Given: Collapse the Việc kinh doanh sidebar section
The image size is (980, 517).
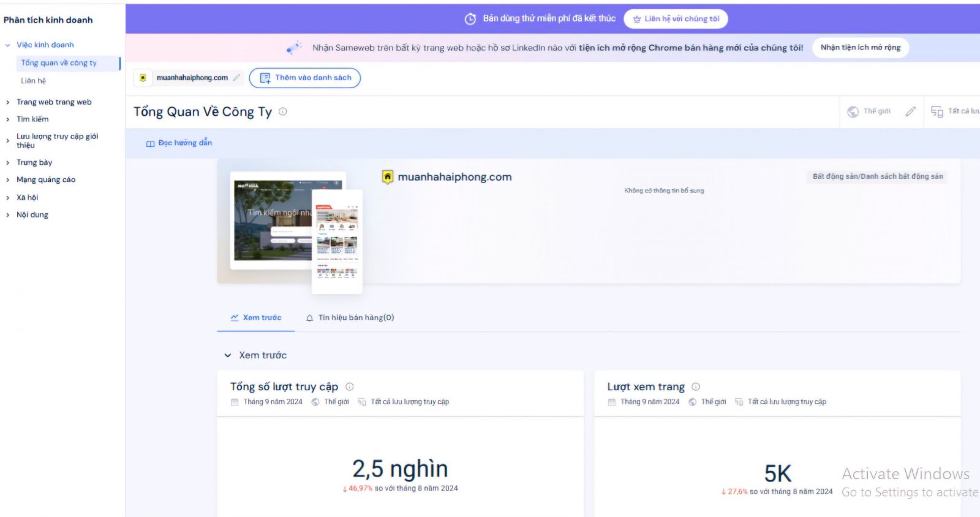Looking at the screenshot, I should point(8,45).
